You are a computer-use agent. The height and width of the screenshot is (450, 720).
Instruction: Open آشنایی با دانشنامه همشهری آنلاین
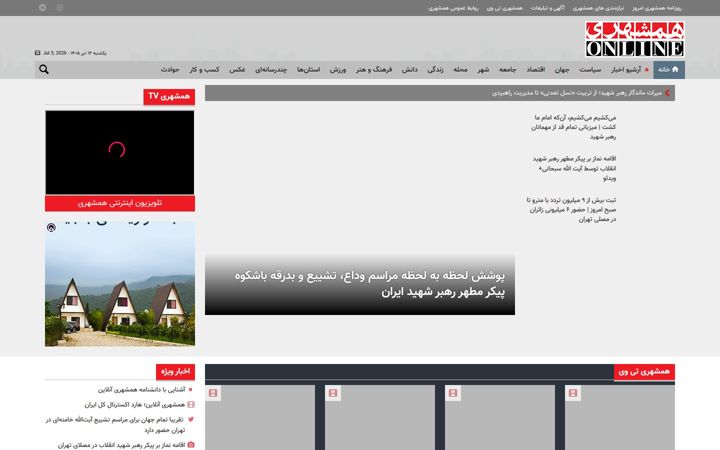(141, 389)
